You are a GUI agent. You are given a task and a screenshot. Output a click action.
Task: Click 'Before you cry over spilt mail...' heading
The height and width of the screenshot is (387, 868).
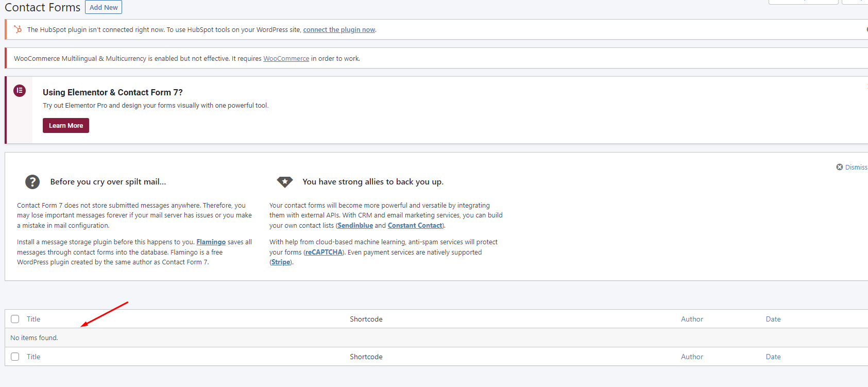point(108,182)
